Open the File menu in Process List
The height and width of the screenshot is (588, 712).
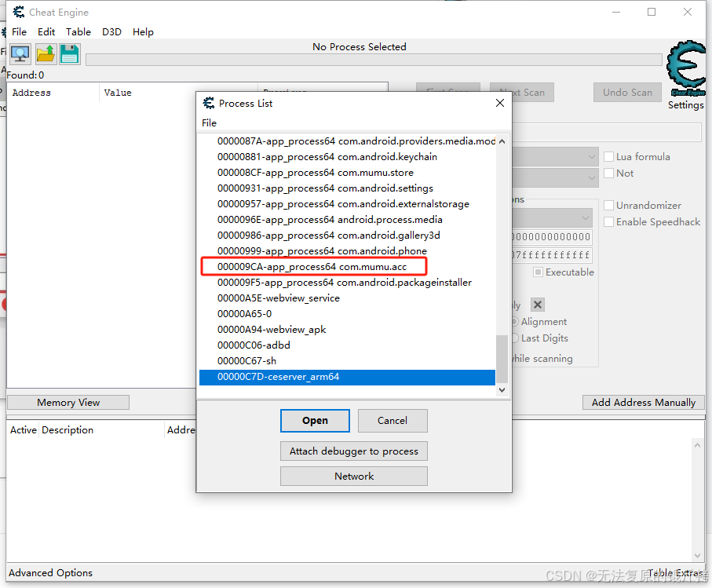coord(210,123)
